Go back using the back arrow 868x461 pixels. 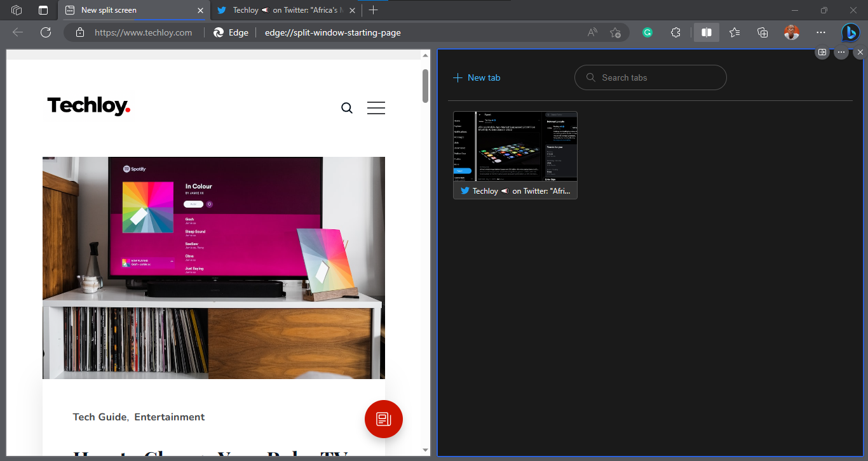(x=18, y=32)
